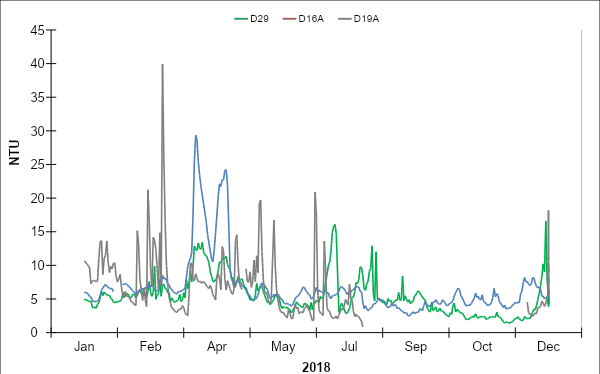Click the blue peak near 29 NTU
600x374 pixels.
196,136
